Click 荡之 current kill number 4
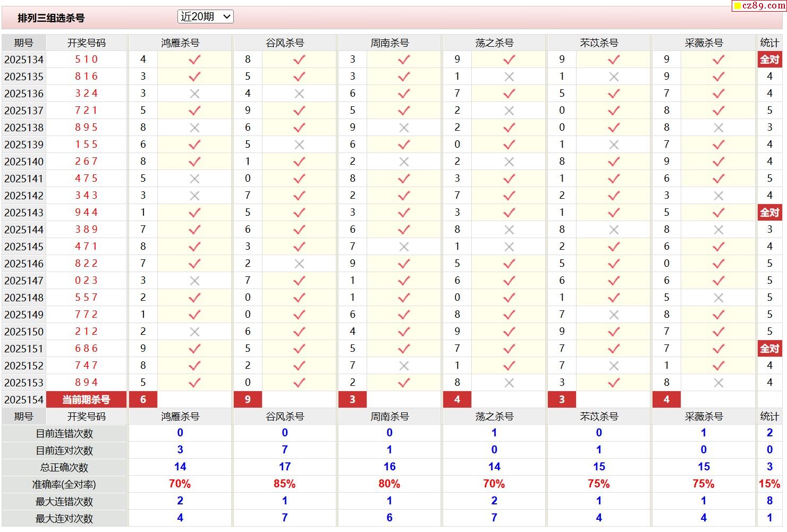Viewport: 787px width, 532px height. (x=457, y=400)
